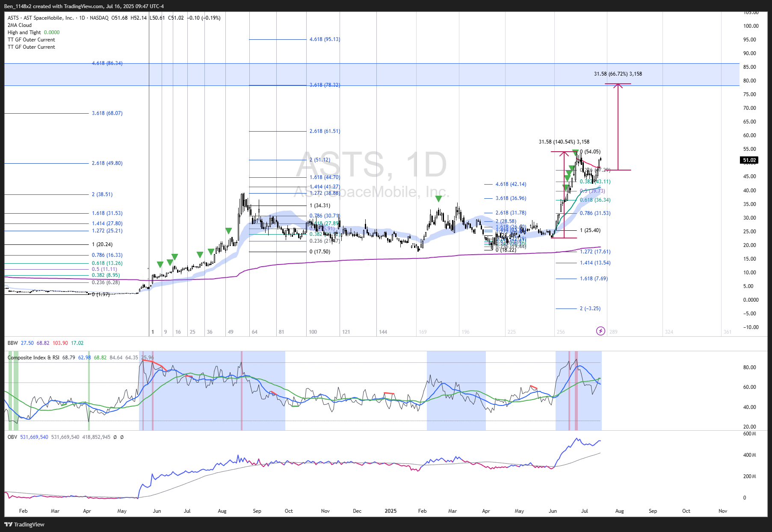The image size is (772, 532).
Task: Click the cycle line number 144
Action: [383, 332]
